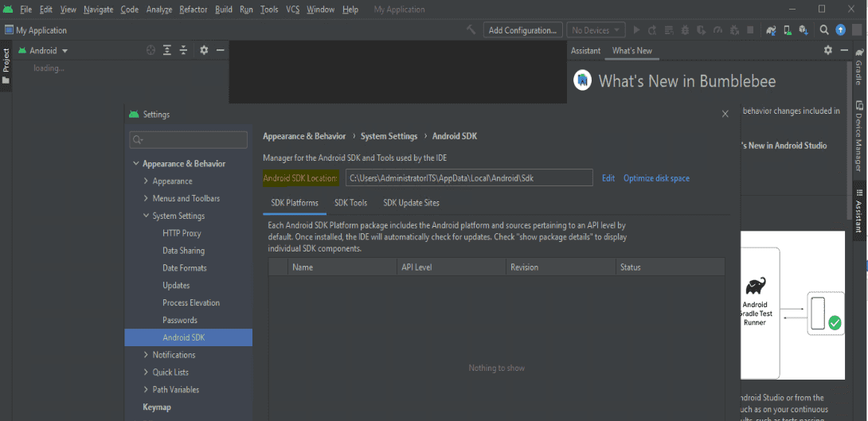The image size is (868, 421).
Task: Click the Apply Changes and Restart icon
Action: click(x=653, y=30)
